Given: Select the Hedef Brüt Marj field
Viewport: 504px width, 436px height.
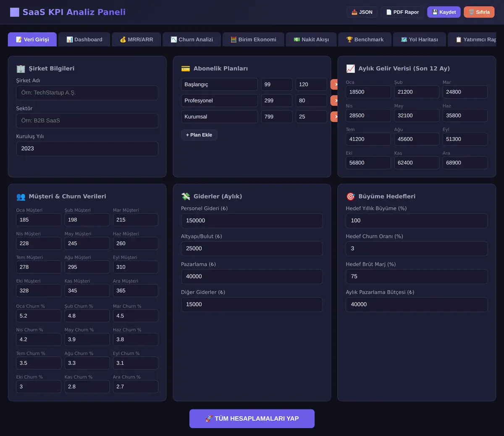Looking at the screenshot, I should point(417,277).
